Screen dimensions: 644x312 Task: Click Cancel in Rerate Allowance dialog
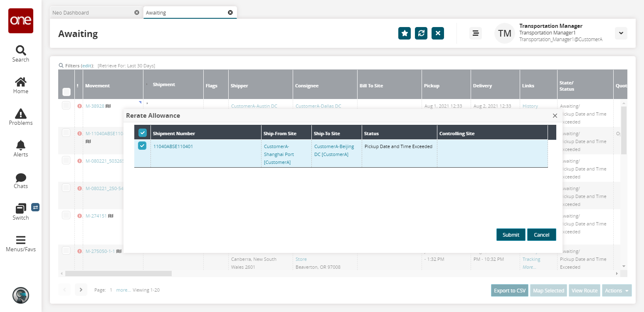541,235
